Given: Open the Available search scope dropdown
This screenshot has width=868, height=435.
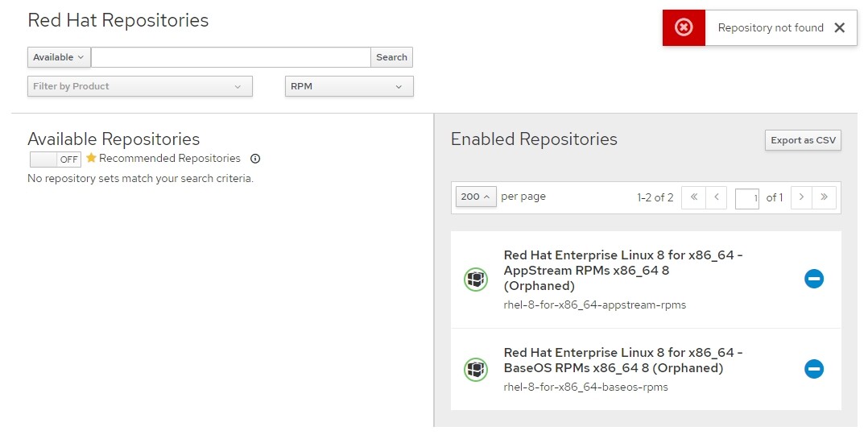Looking at the screenshot, I should pyautogui.click(x=59, y=57).
